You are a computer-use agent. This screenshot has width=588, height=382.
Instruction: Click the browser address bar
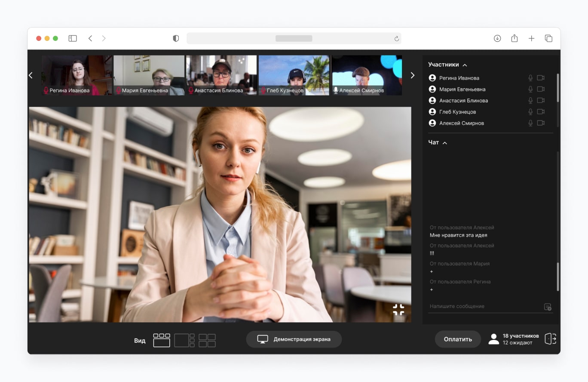(x=294, y=38)
